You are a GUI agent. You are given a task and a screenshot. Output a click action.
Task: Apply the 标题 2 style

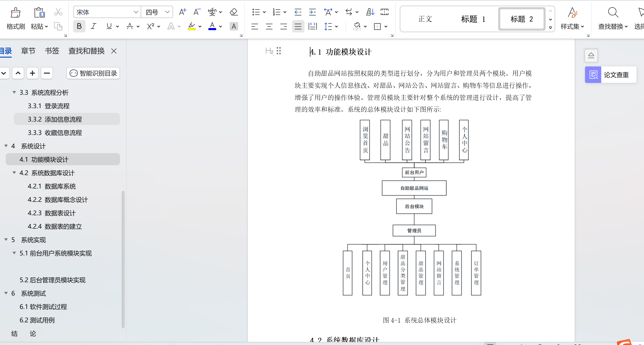pos(522,19)
